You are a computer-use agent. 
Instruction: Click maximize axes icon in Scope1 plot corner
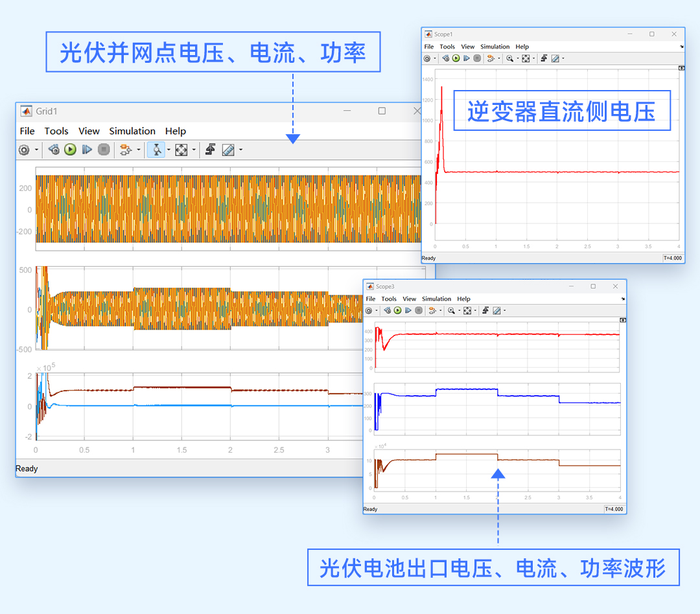coord(682,68)
